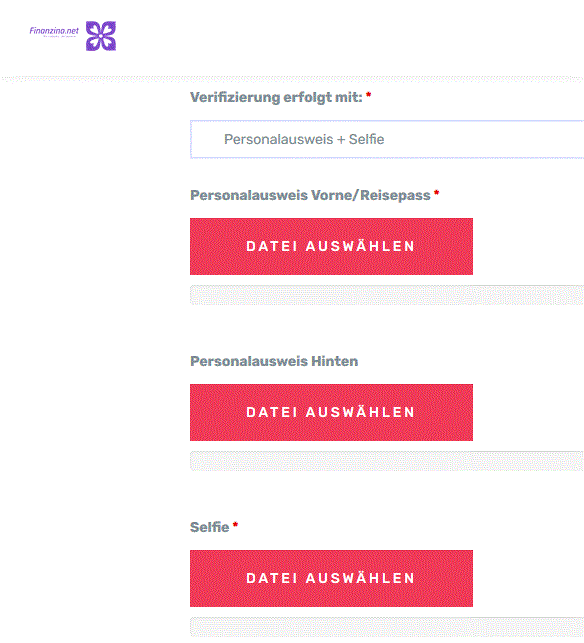Image resolution: width=584 pixels, height=643 pixels.
Task: Click the Verifizierung erfolgt mit label
Action: click(276, 98)
